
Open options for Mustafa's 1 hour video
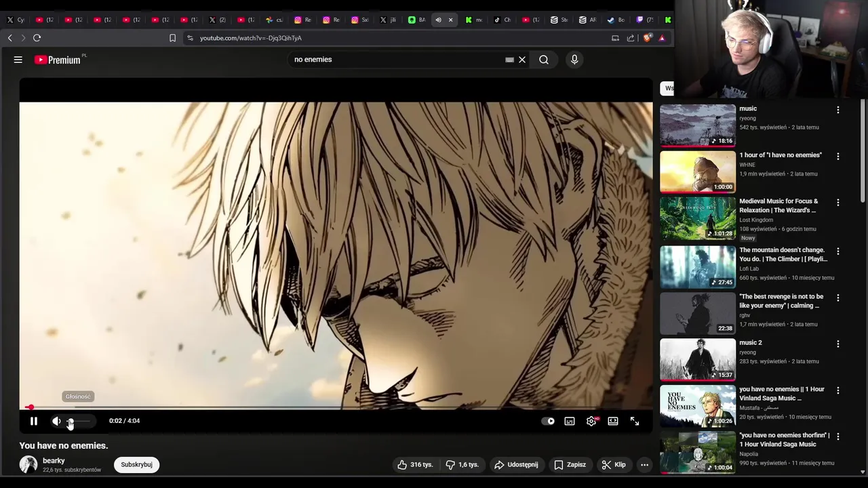[x=837, y=390]
